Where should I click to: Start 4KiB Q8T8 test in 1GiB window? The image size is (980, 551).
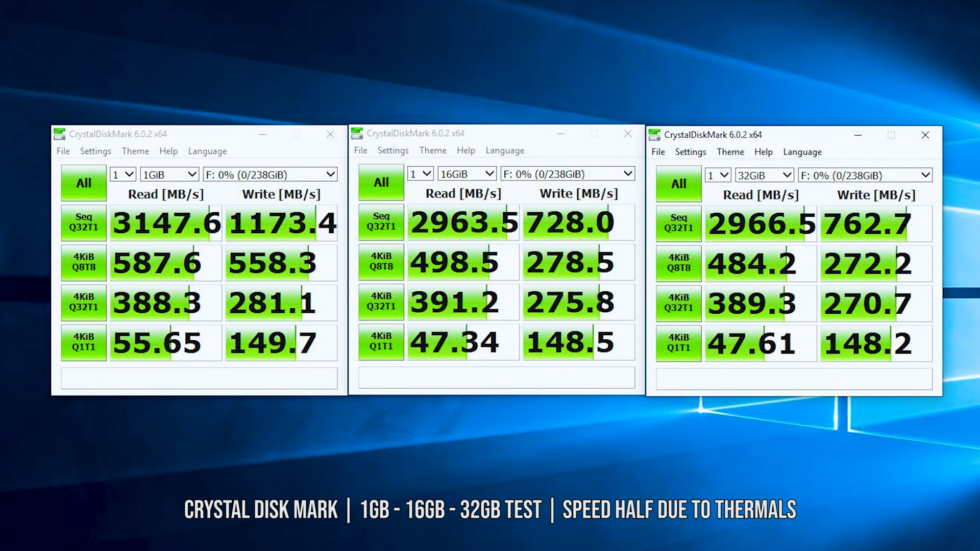(84, 262)
